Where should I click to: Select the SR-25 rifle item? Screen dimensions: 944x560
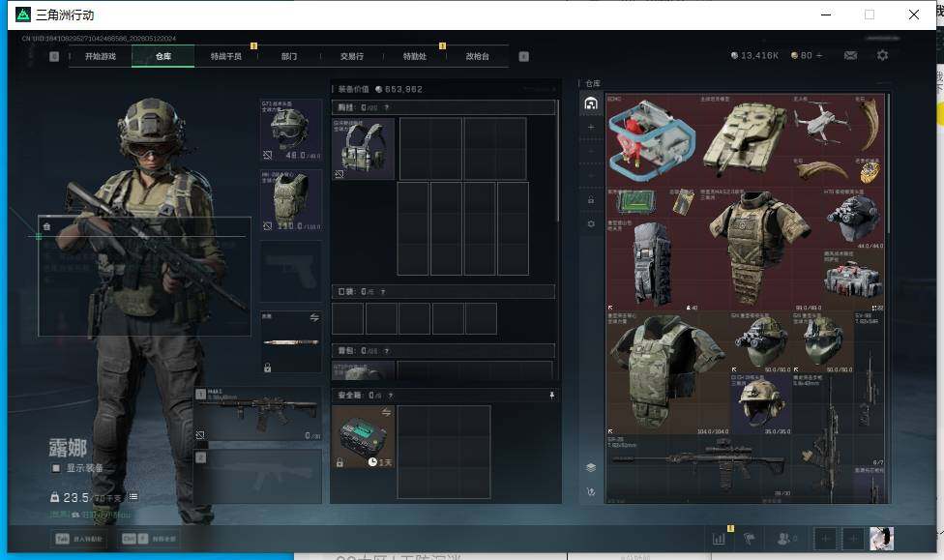click(698, 466)
